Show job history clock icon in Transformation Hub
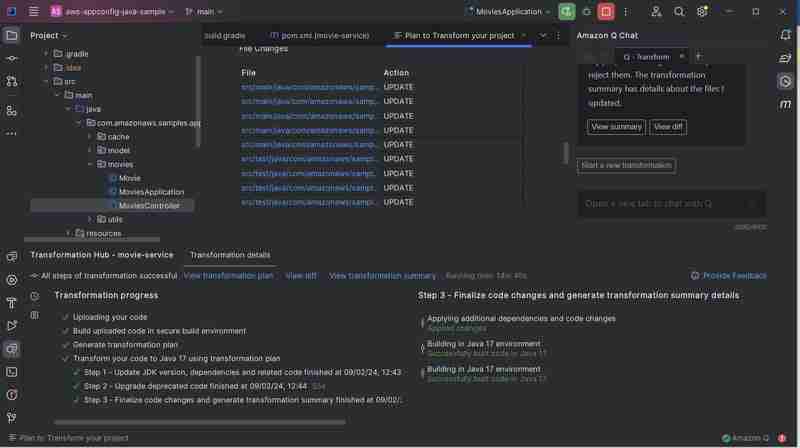 (x=35, y=296)
